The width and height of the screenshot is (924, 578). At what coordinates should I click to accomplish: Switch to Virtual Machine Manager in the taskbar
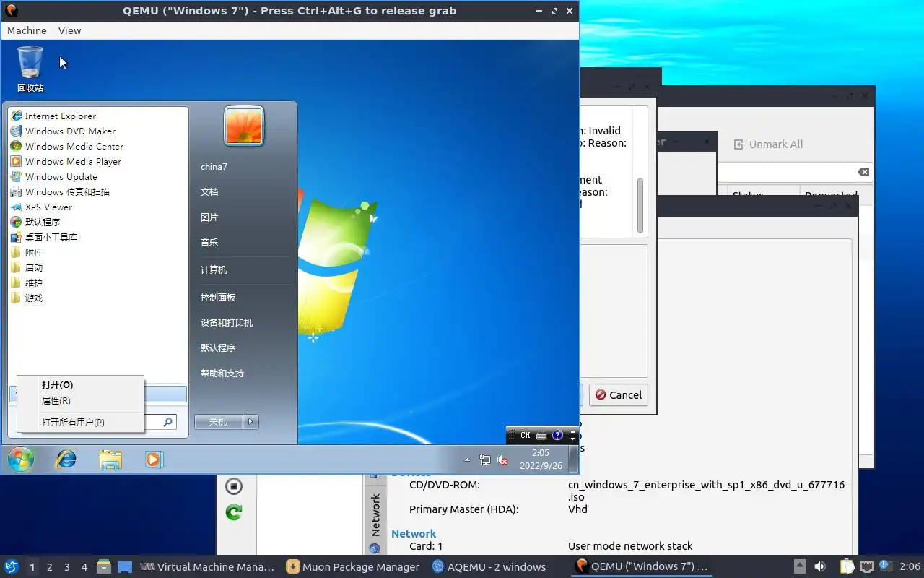coord(206,567)
